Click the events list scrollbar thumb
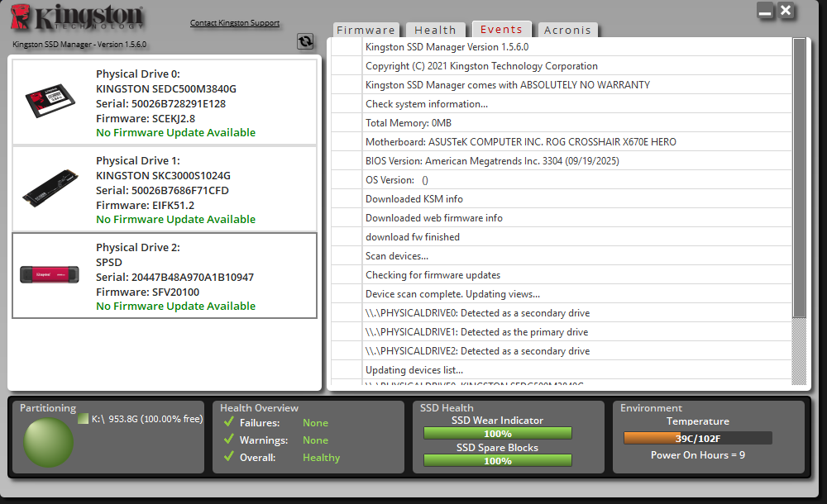 (800, 178)
